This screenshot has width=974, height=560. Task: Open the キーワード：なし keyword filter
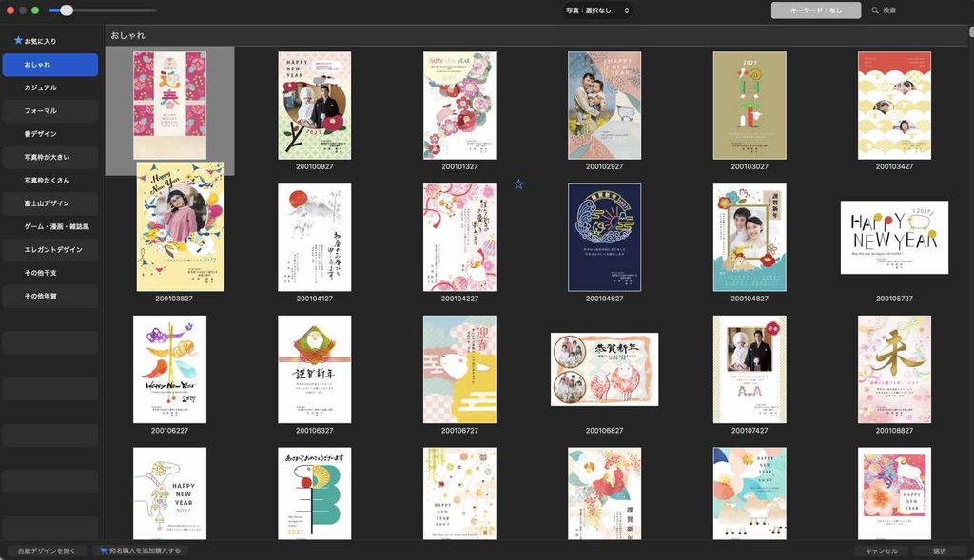click(815, 10)
